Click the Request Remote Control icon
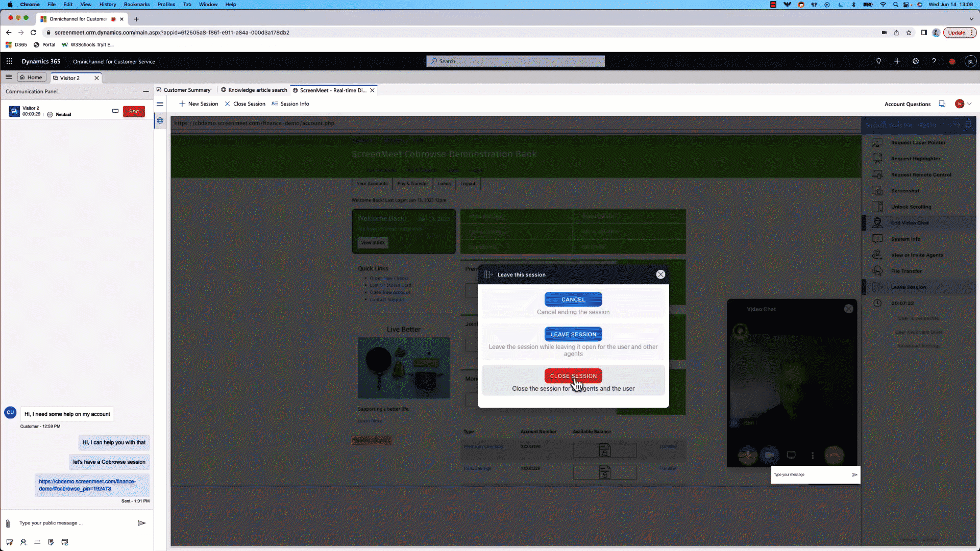 point(877,174)
